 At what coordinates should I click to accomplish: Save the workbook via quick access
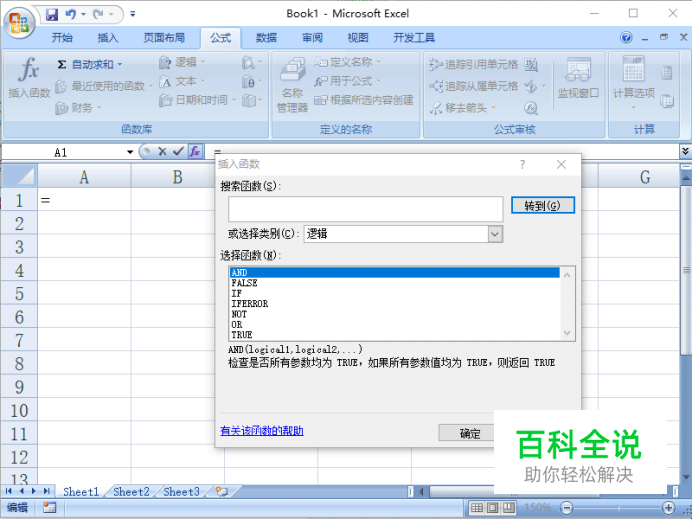[52, 15]
